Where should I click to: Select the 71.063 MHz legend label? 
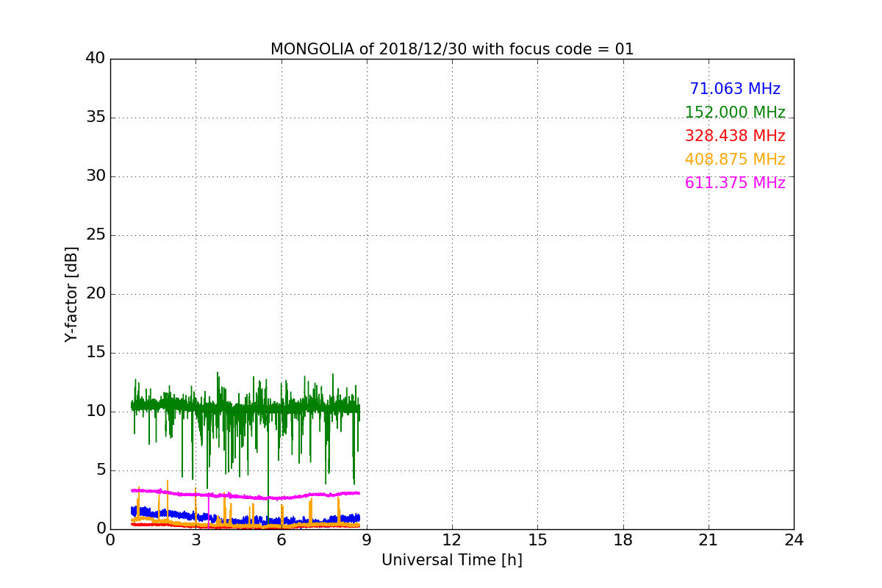[735, 89]
